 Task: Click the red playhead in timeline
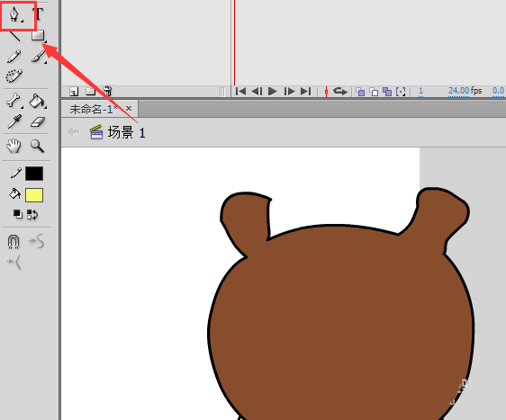235,42
